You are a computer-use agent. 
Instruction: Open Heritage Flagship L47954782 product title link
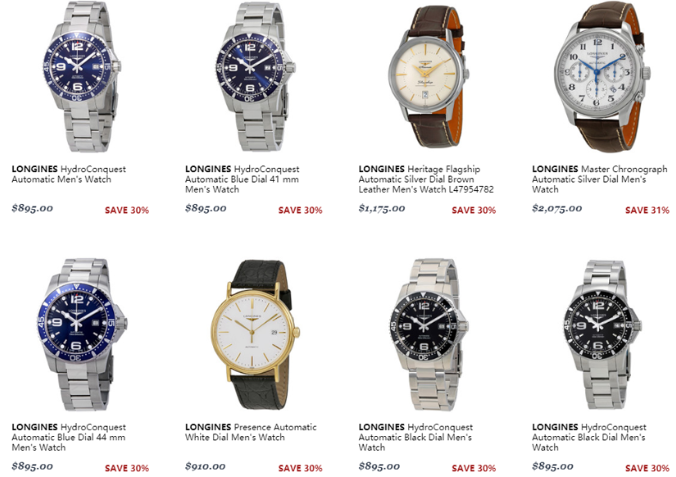[x=426, y=179]
